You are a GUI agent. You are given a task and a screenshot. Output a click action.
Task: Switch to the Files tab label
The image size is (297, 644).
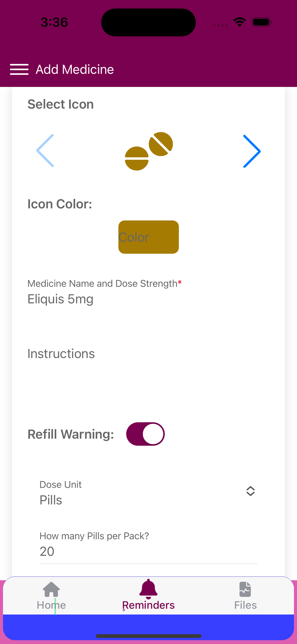245,605
